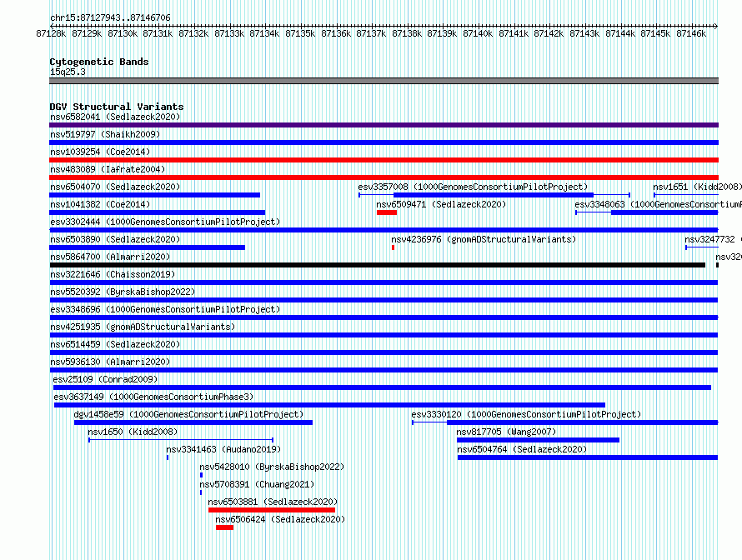Open the esv3302444 1000GenomesConsortiumPilotProject label
Viewport: 742px width, 560px height.
tap(165, 222)
